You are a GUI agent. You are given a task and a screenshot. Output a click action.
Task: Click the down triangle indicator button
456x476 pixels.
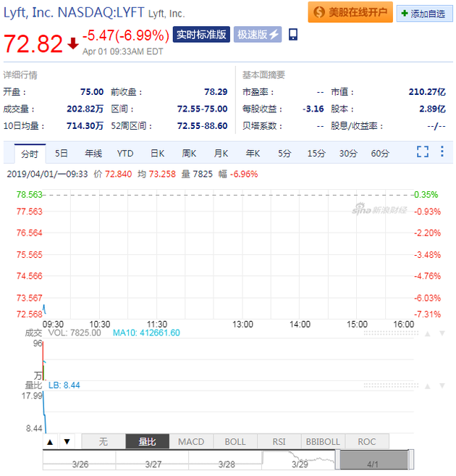pos(67,442)
